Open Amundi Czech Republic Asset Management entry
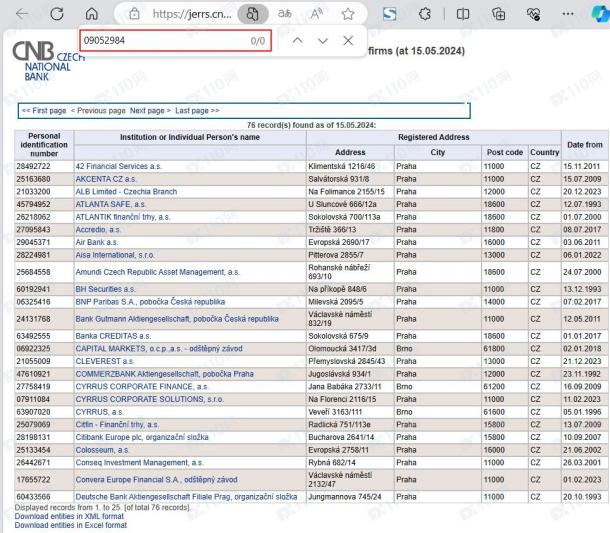 (x=158, y=272)
